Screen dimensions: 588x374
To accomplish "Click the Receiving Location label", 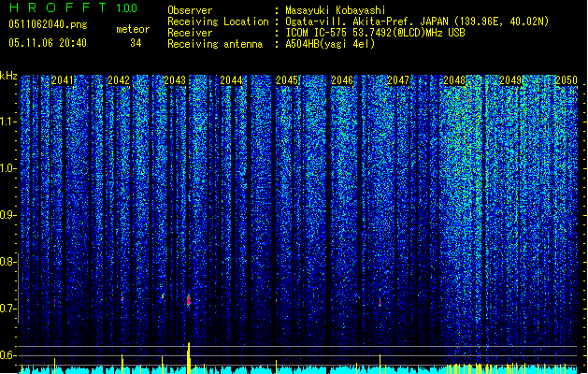I will (x=218, y=22).
